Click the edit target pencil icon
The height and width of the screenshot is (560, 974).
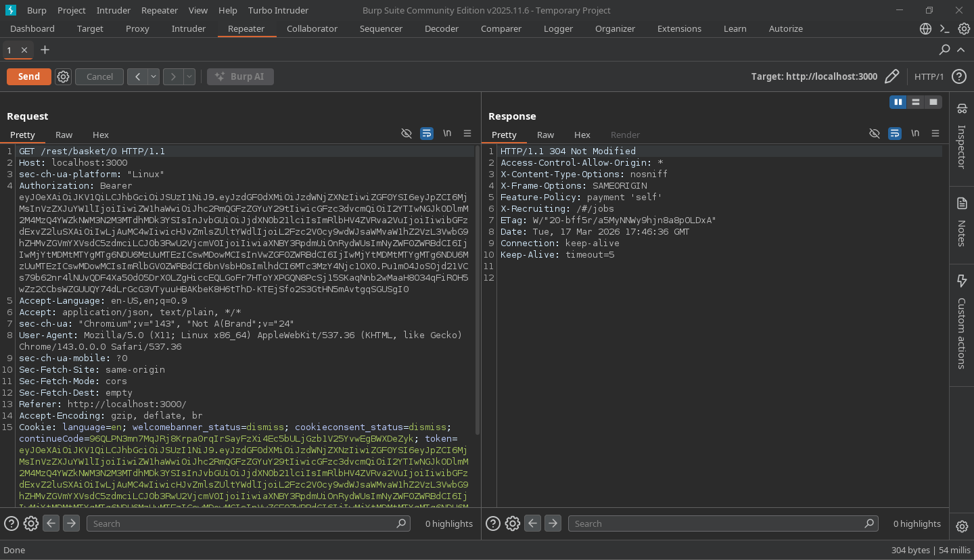point(891,76)
